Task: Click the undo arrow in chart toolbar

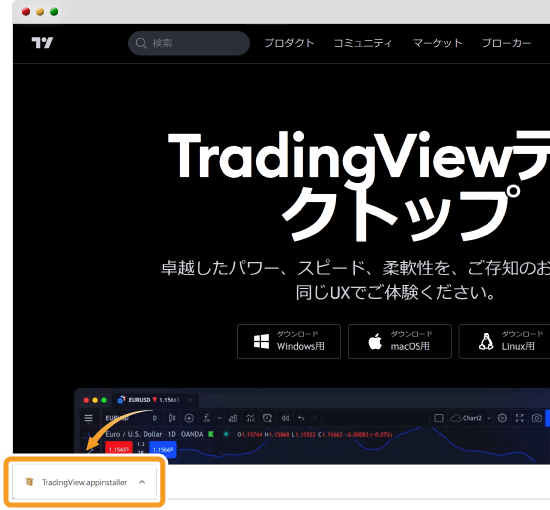Action: tap(301, 418)
